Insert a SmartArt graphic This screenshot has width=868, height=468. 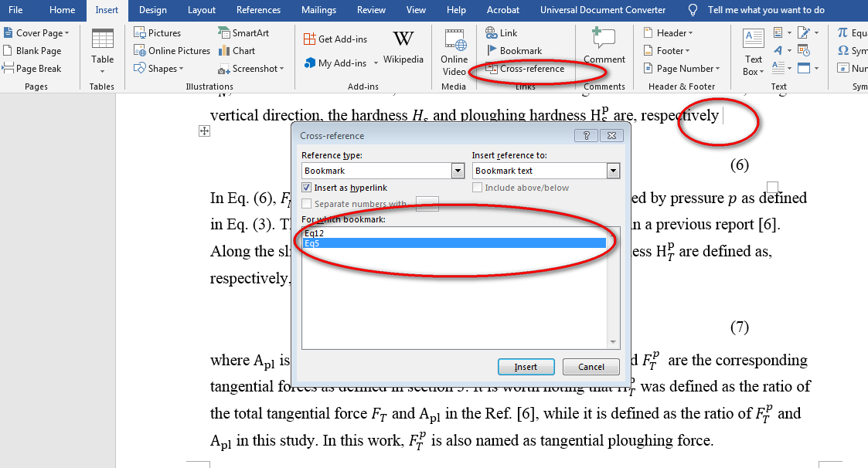coord(243,33)
